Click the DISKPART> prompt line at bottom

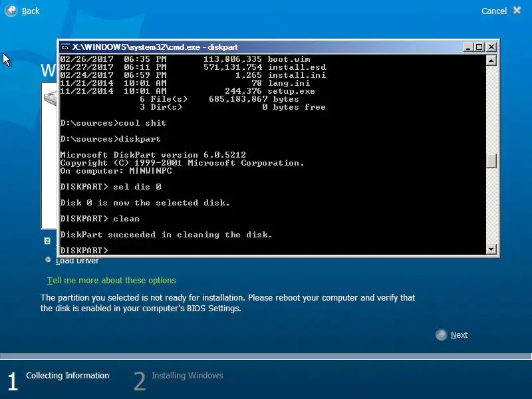[84, 251]
